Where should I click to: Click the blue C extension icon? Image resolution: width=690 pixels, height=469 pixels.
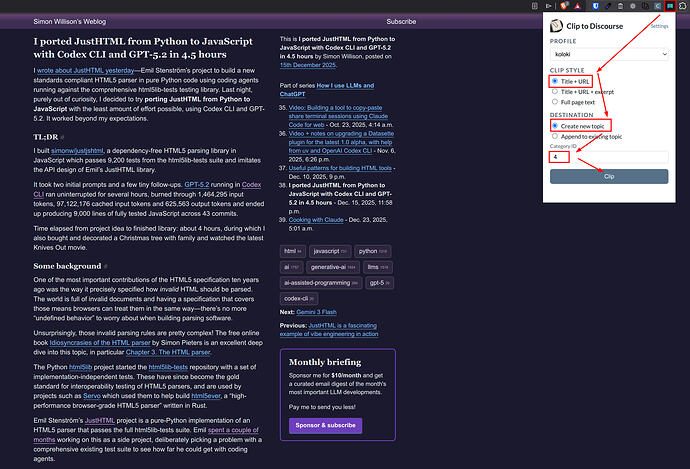pos(657,6)
